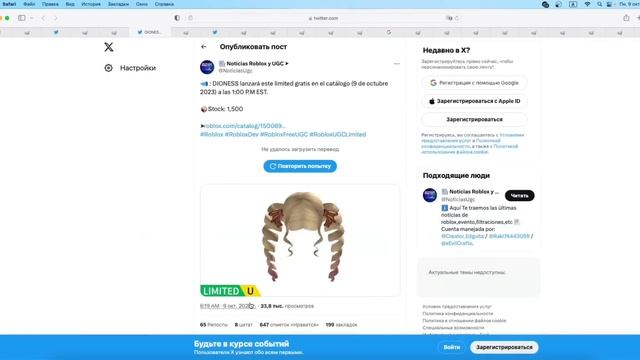Click the X logo in the sidebar
Image resolution: width=640 pixels, height=360 pixels.
(x=109, y=47)
